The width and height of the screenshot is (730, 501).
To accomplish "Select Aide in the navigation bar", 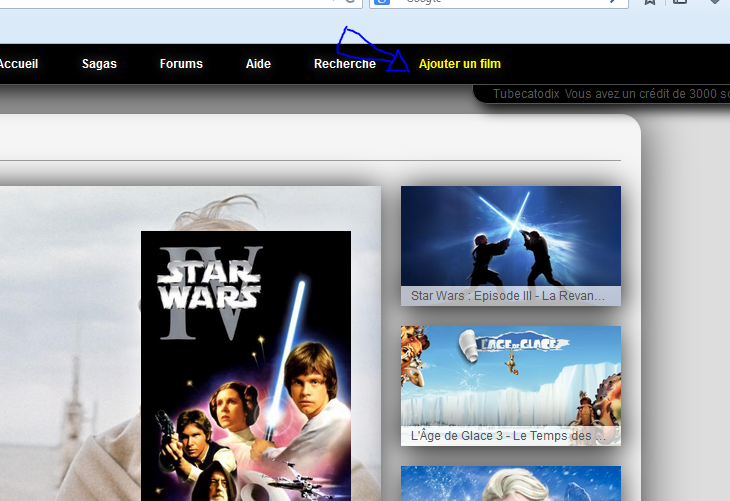I will coord(258,64).
